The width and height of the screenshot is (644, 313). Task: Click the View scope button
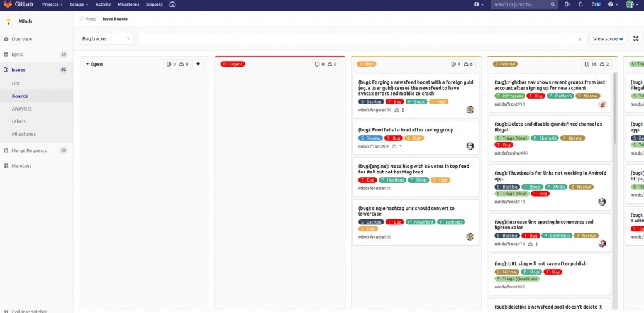[x=608, y=39]
